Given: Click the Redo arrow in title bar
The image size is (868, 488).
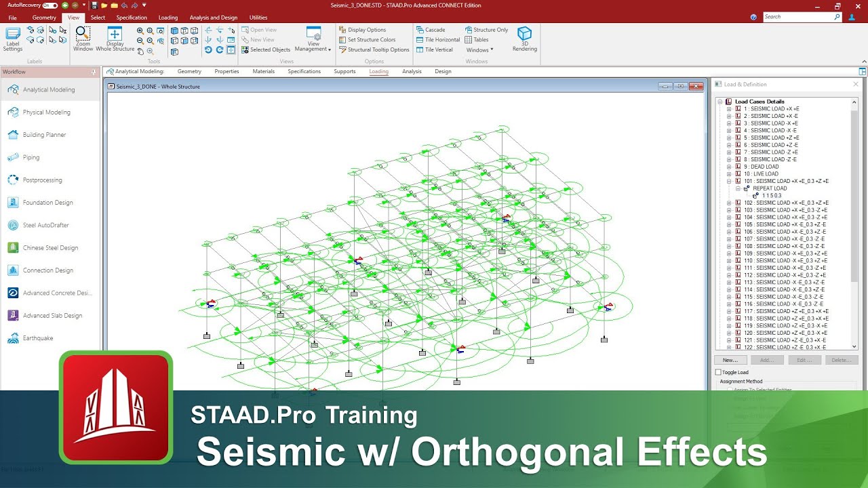Looking at the screenshot, I should [x=134, y=5].
